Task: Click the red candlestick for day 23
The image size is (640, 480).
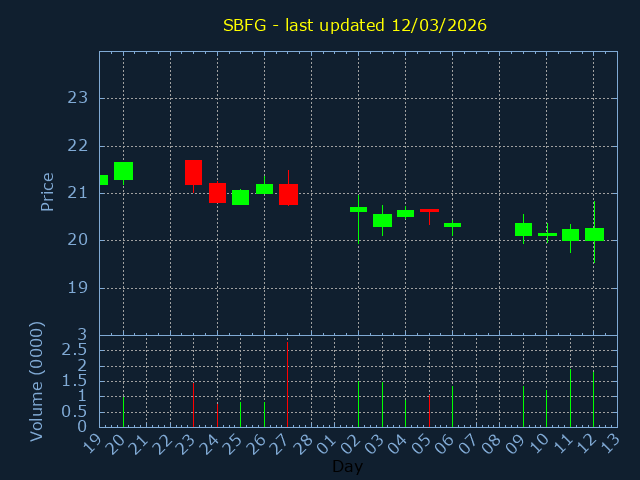Action: [193, 172]
